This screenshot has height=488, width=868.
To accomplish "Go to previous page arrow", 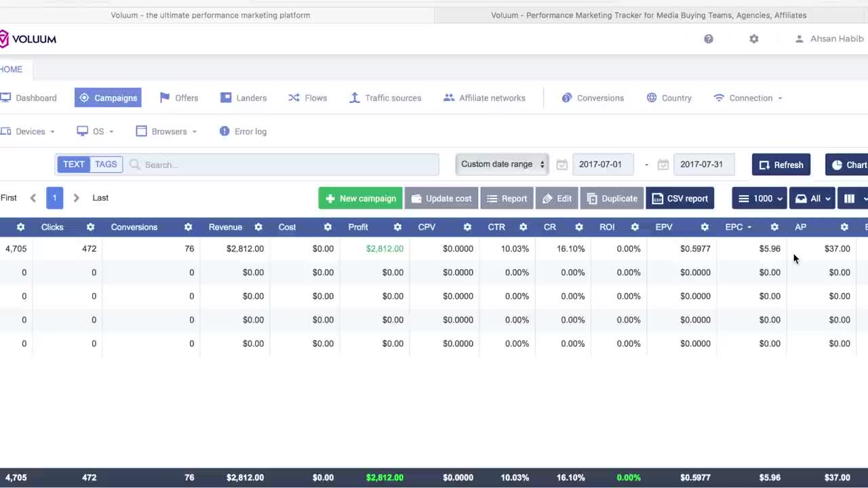I will coord(33,198).
